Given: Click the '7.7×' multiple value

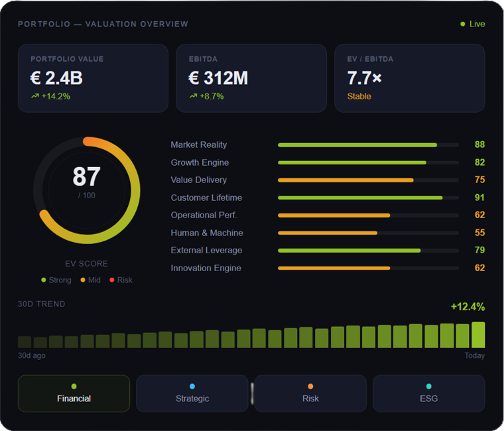Looking at the screenshot, I should tap(364, 78).
